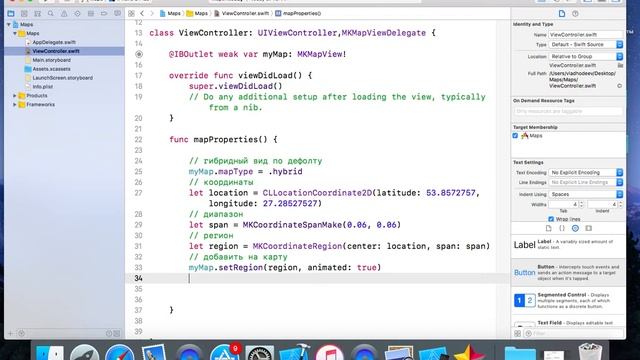Screen dimensions: 640x360
Task: Select Assets.xcassets in navigator
Action: pyautogui.click(x=51, y=69)
